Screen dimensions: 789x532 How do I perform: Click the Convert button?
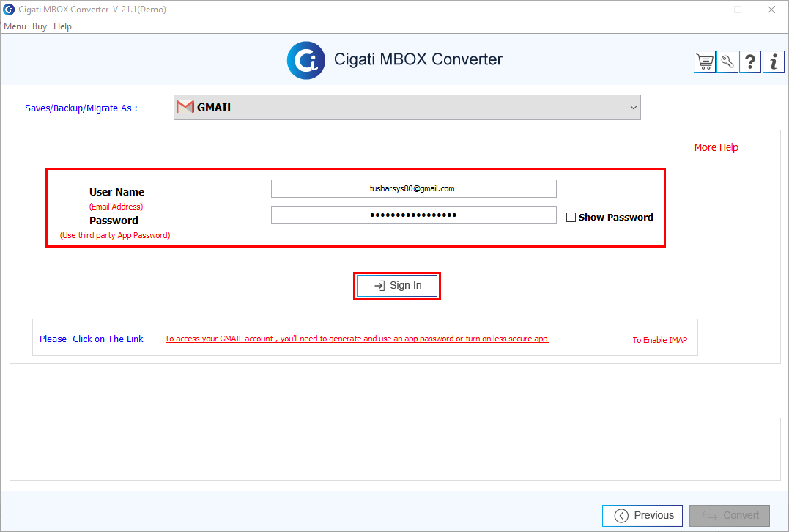click(x=729, y=515)
